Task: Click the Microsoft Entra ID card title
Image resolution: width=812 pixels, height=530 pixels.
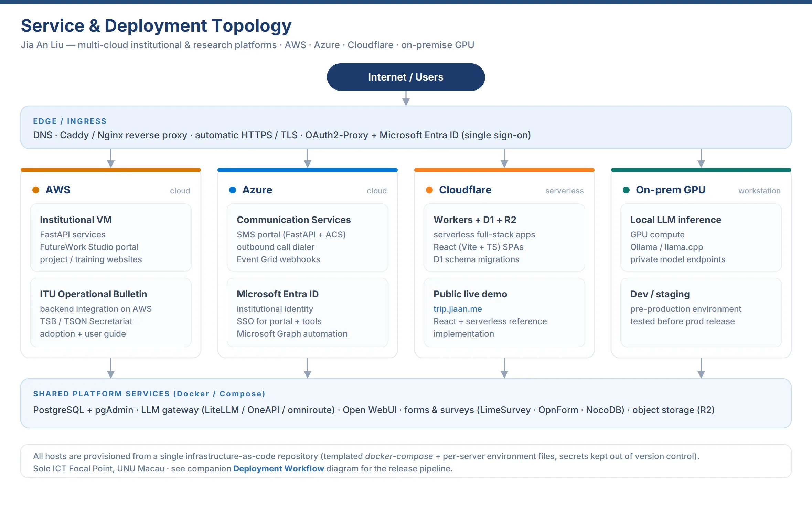Action: click(278, 294)
